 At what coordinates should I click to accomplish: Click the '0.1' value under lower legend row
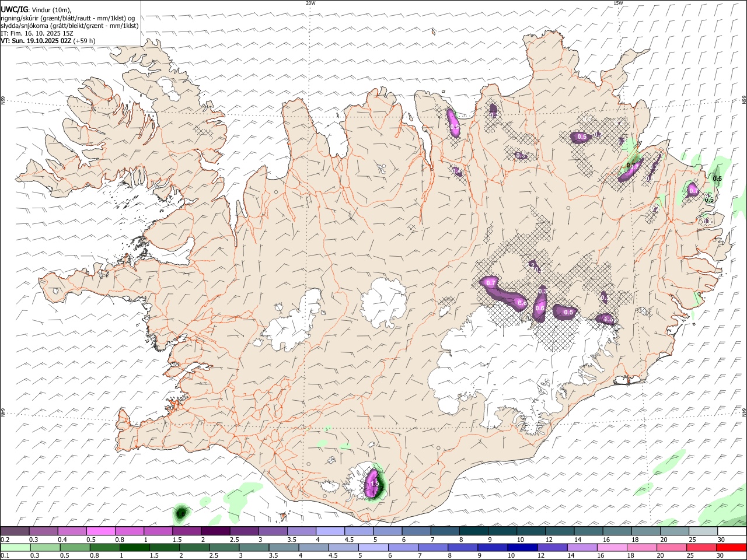(4, 556)
